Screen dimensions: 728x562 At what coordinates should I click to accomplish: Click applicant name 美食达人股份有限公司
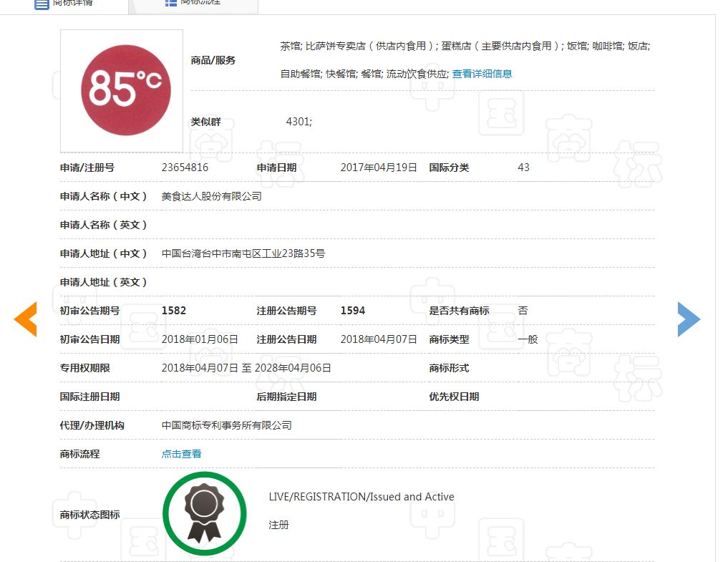point(212,196)
